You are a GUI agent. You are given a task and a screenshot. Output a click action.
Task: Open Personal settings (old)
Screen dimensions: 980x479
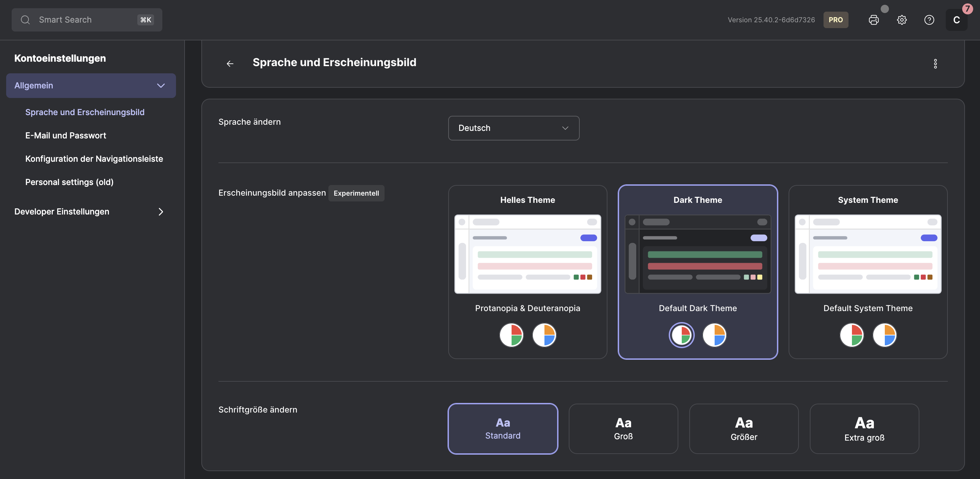coord(69,182)
